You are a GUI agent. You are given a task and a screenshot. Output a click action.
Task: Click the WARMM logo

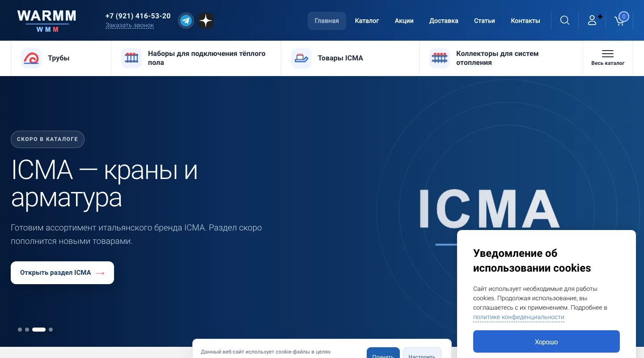click(x=47, y=21)
